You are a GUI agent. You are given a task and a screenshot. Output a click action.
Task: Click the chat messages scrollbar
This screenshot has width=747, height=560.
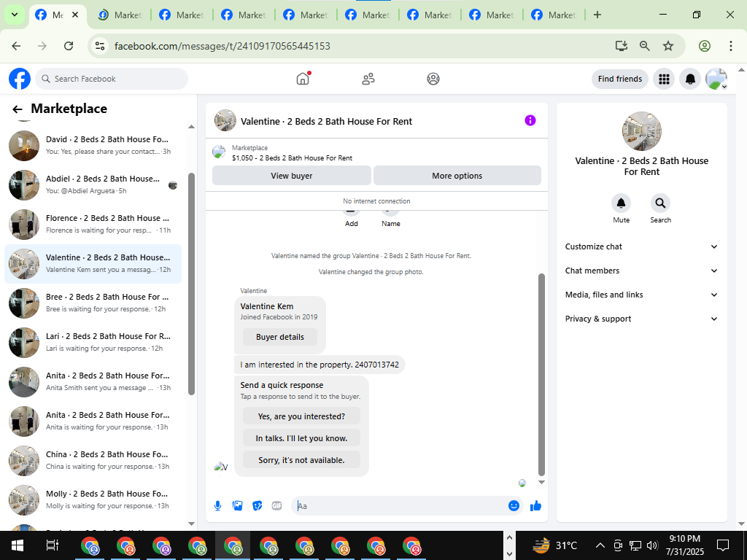point(541,374)
